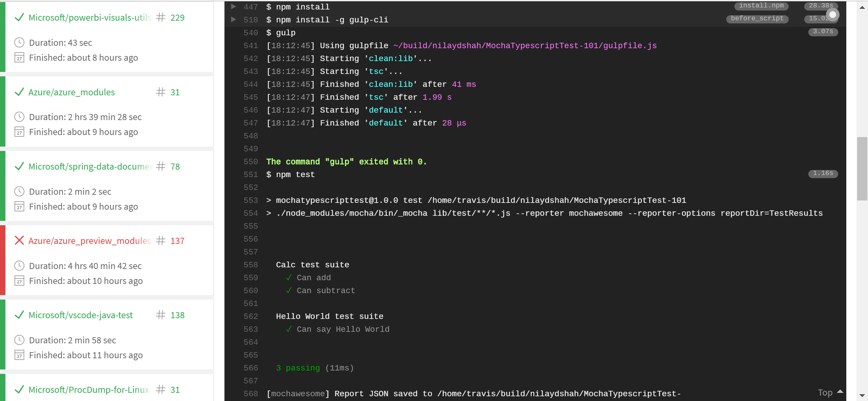Click clock icon next to Duration: 2 min 58 sec
Image resolution: width=868 pixels, height=401 pixels.
click(19, 340)
